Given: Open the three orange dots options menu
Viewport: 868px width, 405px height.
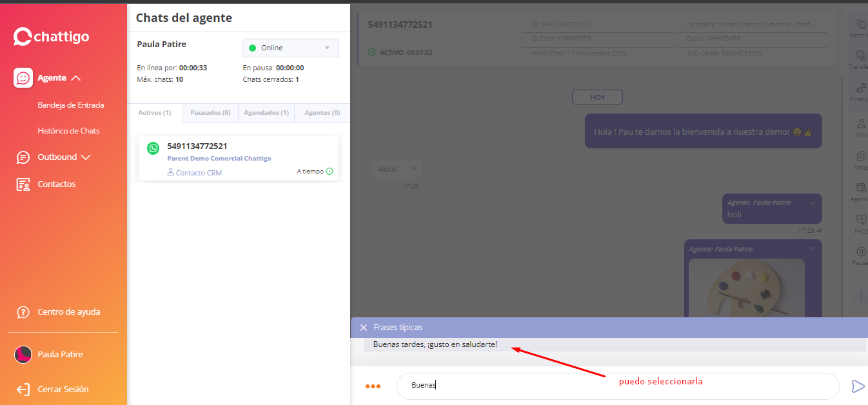Looking at the screenshot, I should pyautogui.click(x=373, y=386).
